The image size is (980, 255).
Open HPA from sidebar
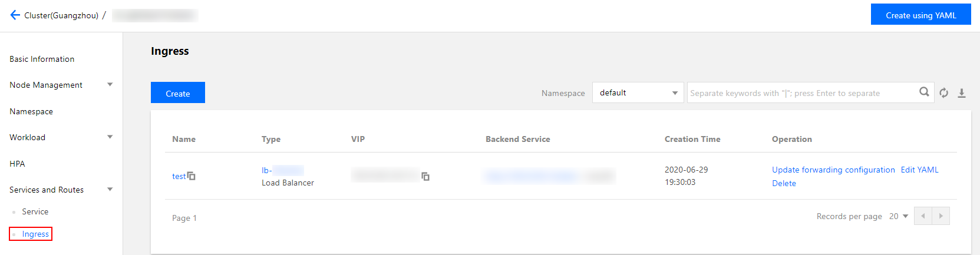click(17, 164)
